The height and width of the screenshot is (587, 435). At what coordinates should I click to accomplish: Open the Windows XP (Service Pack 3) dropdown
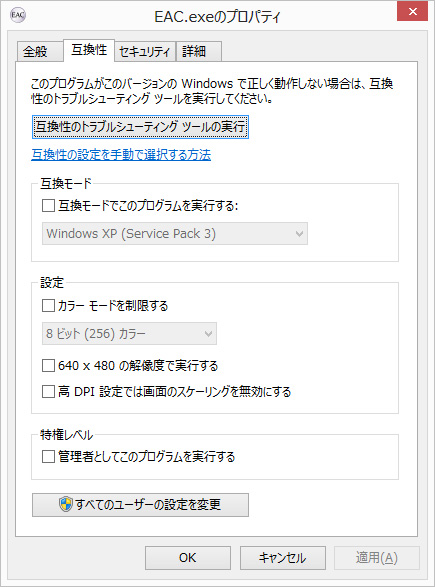175,234
